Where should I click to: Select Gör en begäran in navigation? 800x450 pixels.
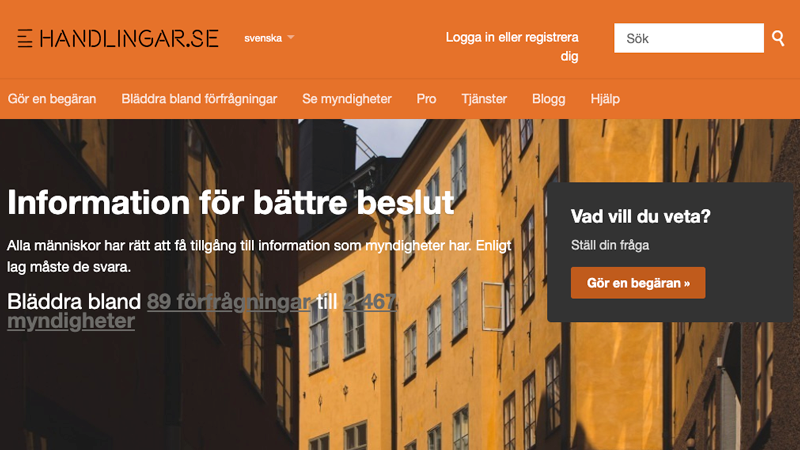[52, 99]
